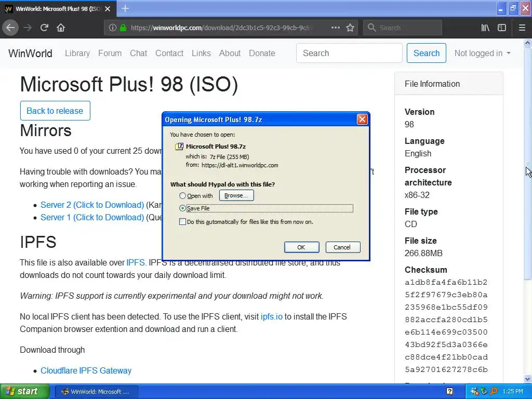Show site information icon in address bar
This screenshot has width=532, height=399.
point(113,28)
